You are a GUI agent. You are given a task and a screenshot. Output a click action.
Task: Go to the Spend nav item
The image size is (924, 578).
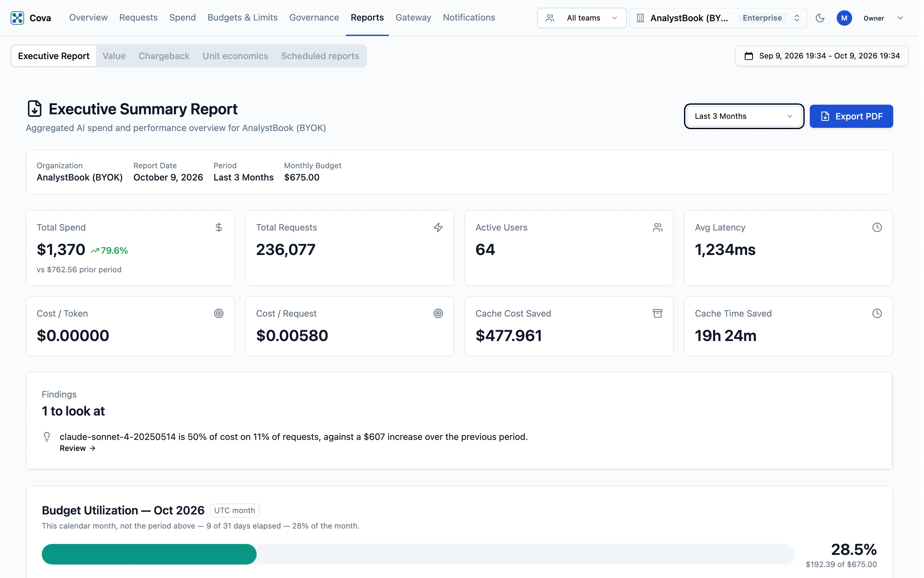point(183,18)
